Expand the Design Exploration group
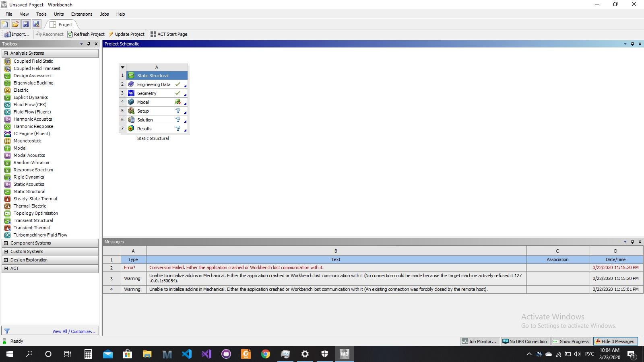Screen dimensions: 644x362 tap(6, 260)
